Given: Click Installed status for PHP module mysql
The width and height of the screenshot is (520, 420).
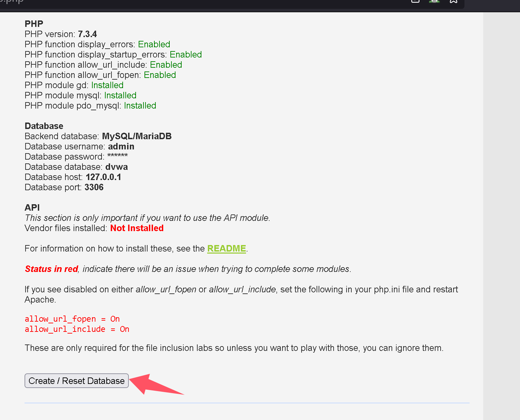Looking at the screenshot, I should click(120, 95).
